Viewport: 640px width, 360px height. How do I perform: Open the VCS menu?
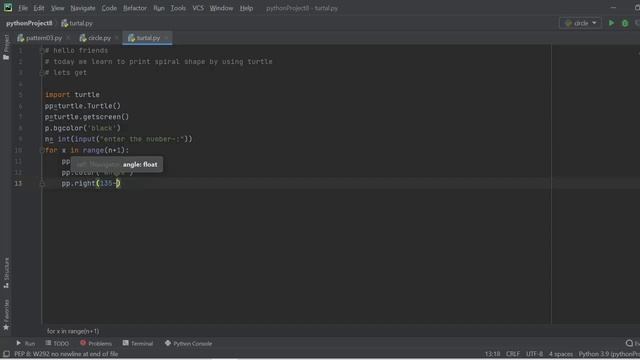point(198,8)
